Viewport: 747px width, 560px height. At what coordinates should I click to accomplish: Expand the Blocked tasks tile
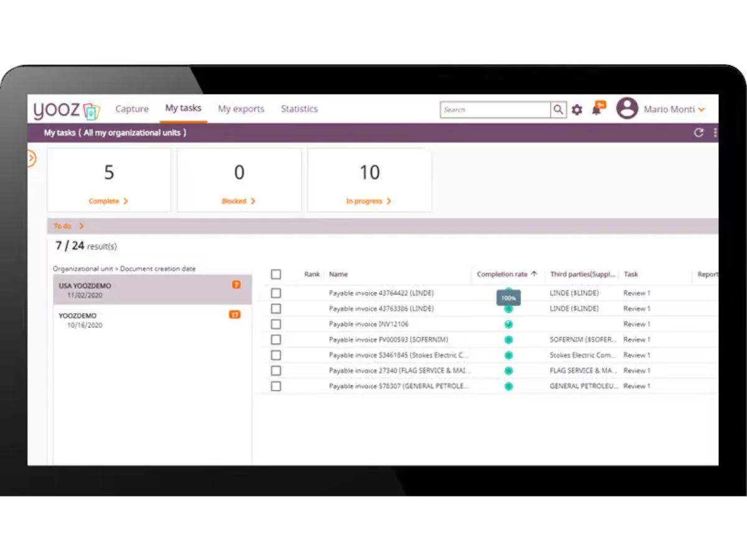point(238,201)
